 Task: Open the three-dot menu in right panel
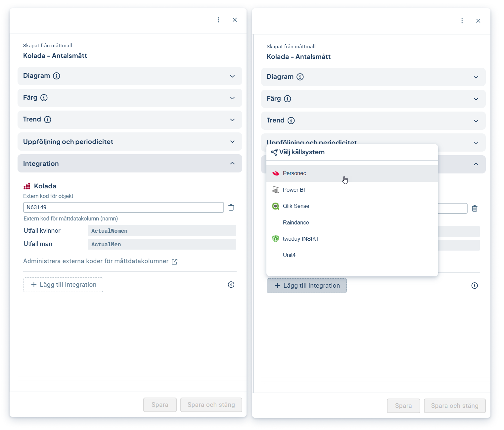coord(462,21)
